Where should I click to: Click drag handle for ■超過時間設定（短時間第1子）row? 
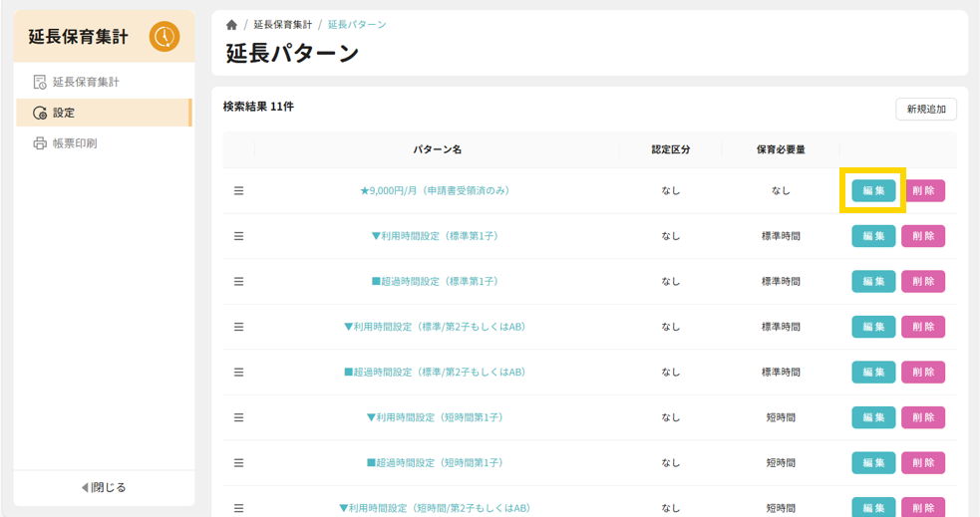(238, 463)
